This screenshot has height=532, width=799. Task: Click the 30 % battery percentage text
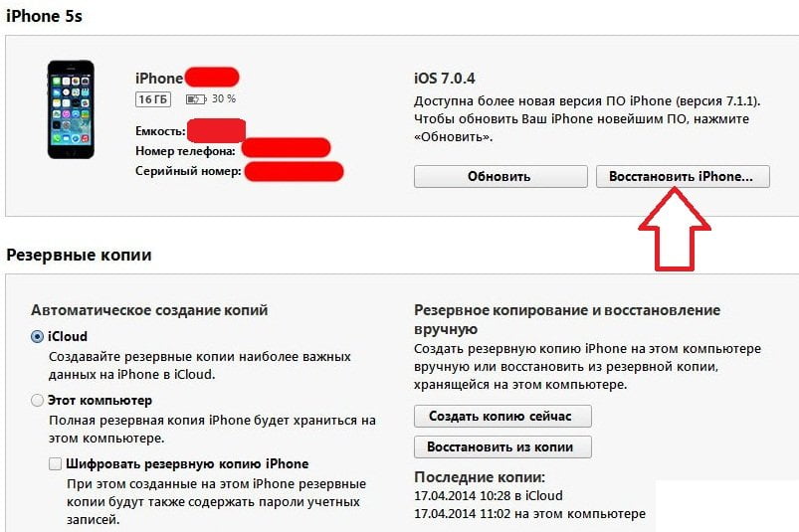[224, 98]
